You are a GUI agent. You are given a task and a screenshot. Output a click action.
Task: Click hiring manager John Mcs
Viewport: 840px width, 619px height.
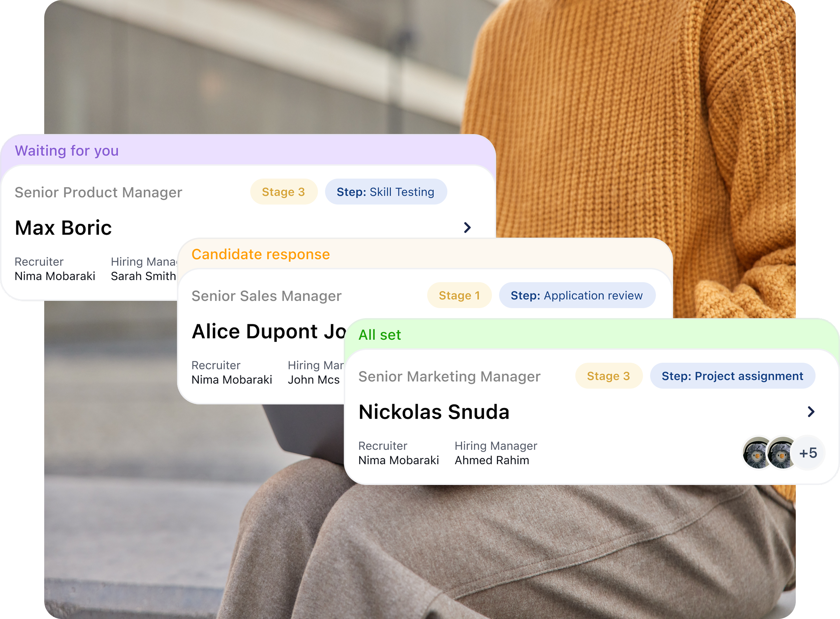(x=314, y=380)
